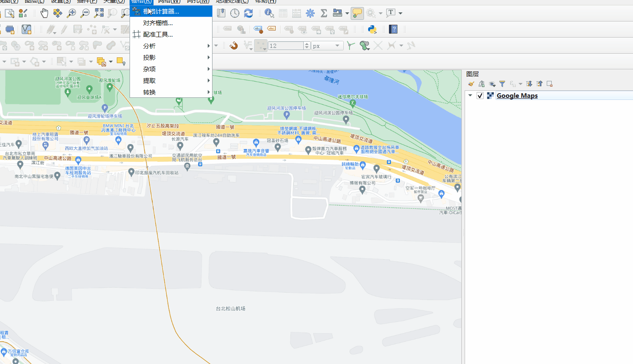Click Remove Layer icon in Layers panel
The width and height of the screenshot is (633, 364).
(x=550, y=84)
